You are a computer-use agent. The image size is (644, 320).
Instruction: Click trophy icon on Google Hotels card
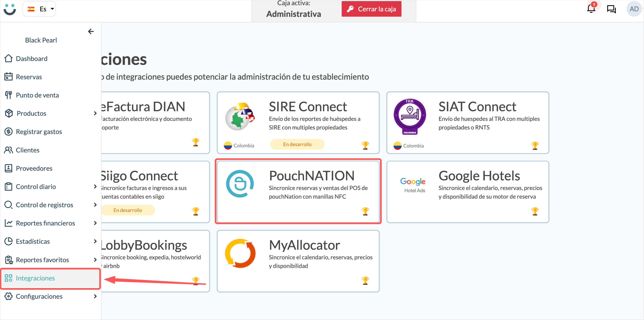535,211
